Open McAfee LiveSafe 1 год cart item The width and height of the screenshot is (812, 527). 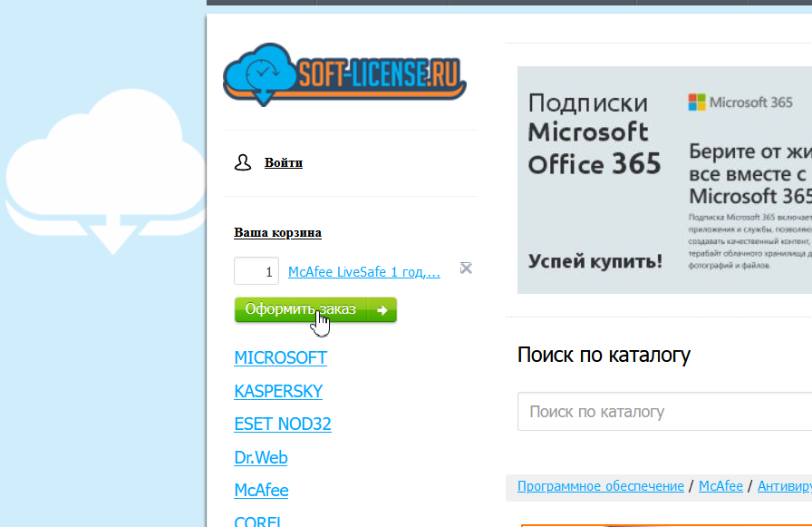pos(364,271)
